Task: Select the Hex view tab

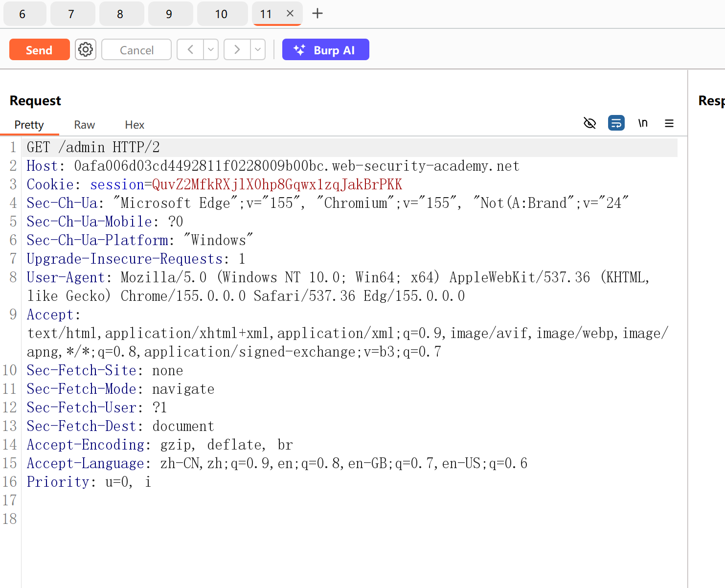Action: pos(135,125)
